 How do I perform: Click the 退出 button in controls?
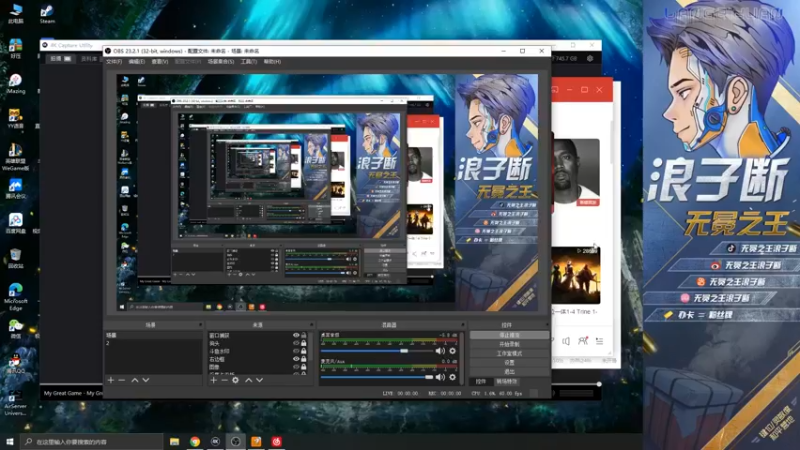coord(509,372)
